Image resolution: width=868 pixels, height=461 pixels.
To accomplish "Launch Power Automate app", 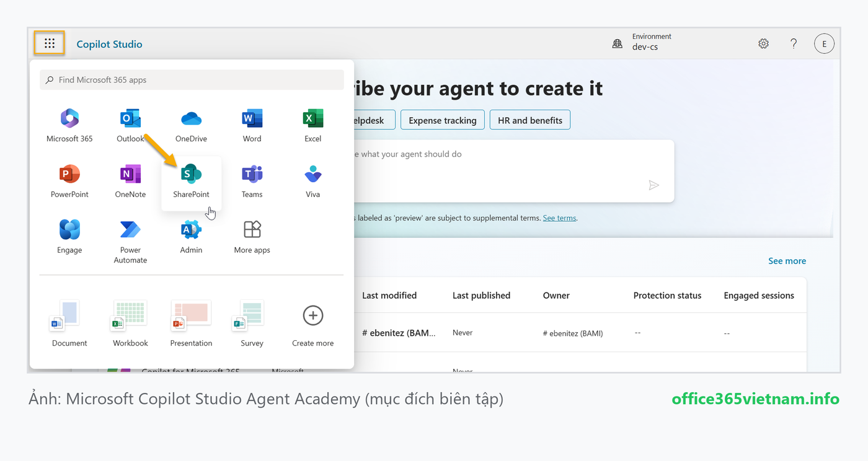I will click(x=130, y=241).
